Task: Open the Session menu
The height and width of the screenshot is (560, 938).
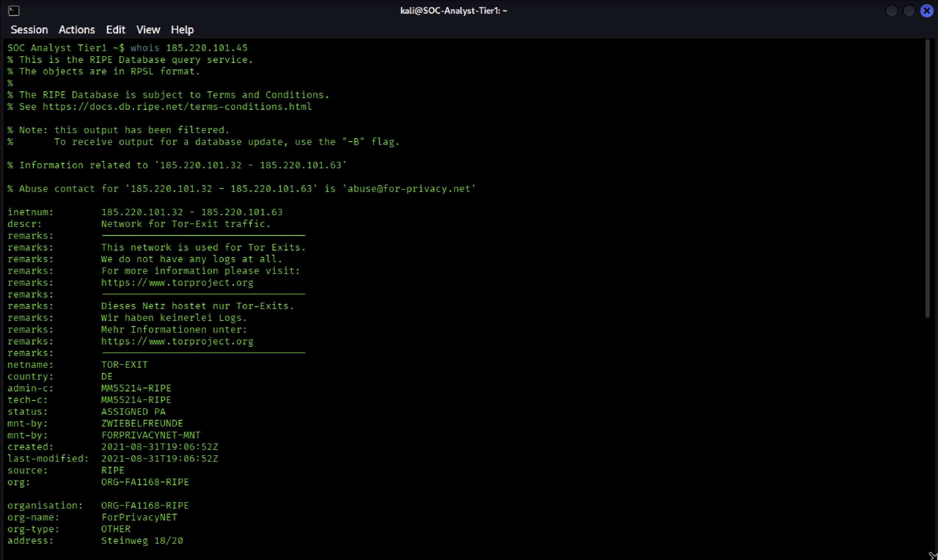Action: tap(29, 30)
